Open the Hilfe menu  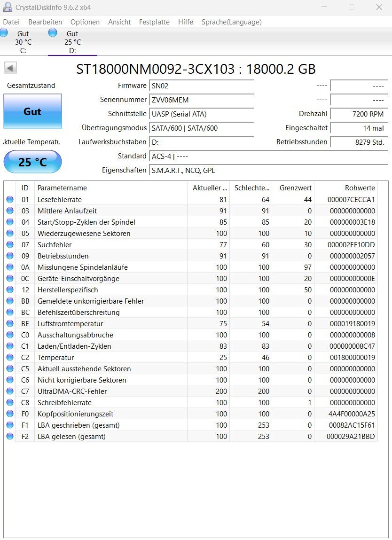(x=186, y=22)
